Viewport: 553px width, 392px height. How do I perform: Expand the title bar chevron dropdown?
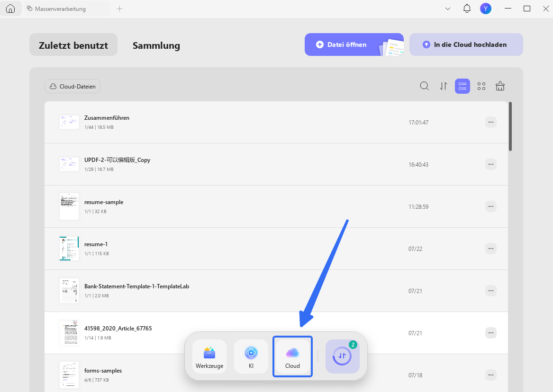(448, 9)
